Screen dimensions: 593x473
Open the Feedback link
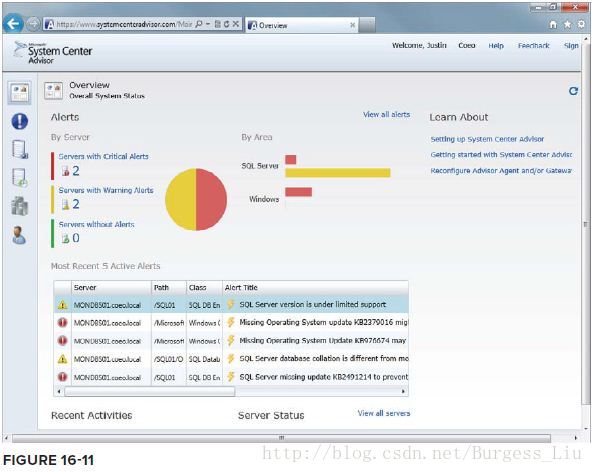point(534,46)
